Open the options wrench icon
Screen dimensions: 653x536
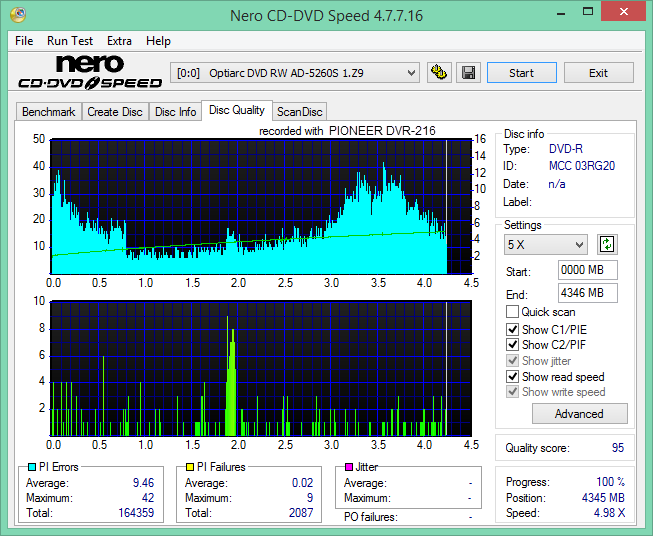tap(439, 73)
